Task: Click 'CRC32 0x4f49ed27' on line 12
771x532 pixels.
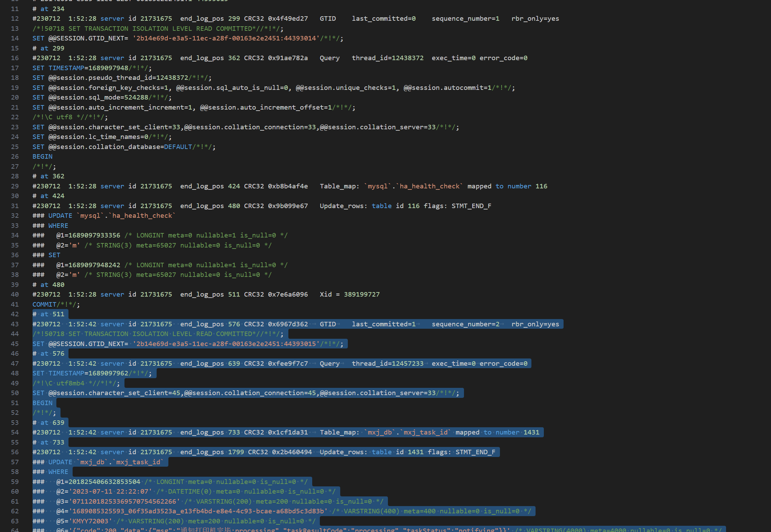Action: [276, 19]
